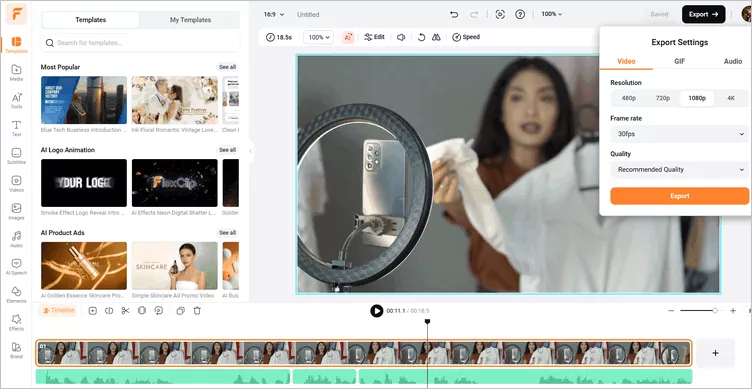
Task: Open Blue Tech Business Introduction template
Action: click(84, 100)
